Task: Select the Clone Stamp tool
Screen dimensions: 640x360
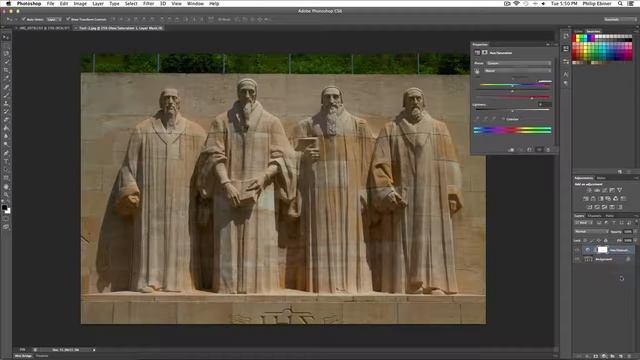Action: point(6,103)
